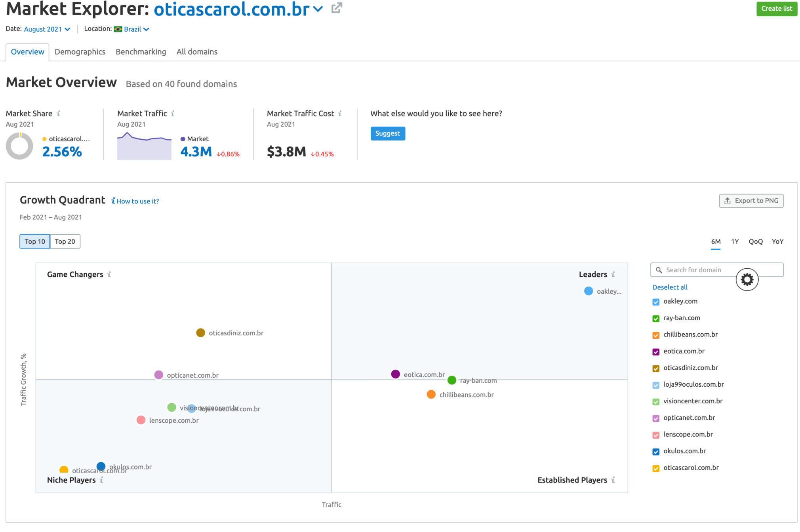Select the QoQ time range

(x=756, y=241)
